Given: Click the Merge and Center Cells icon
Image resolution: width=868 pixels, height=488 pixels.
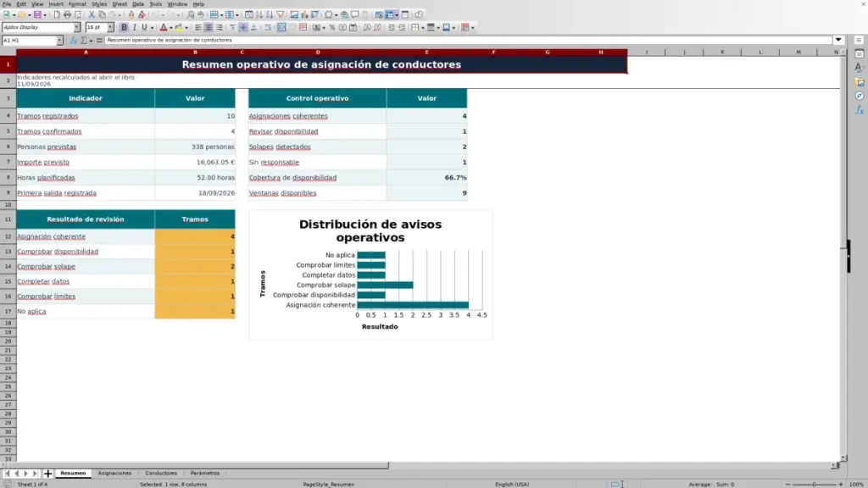Looking at the screenshot, I should (281, 28).
